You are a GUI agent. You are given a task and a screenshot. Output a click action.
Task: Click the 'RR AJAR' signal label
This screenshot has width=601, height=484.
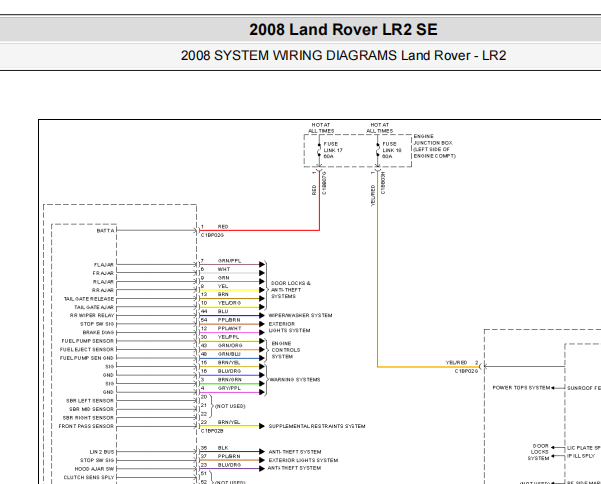pyautogui.click(x=103, y=290)
